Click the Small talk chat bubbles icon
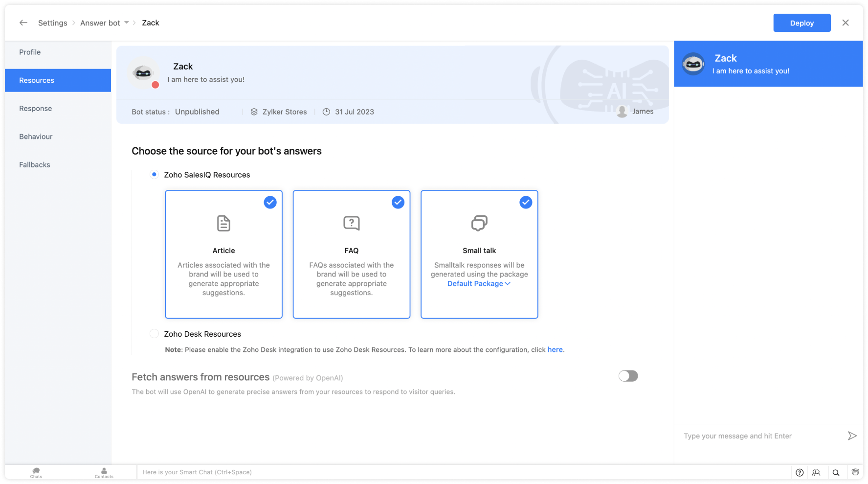The width and height of the screenshot is (868, 484). tap(479, 223)
